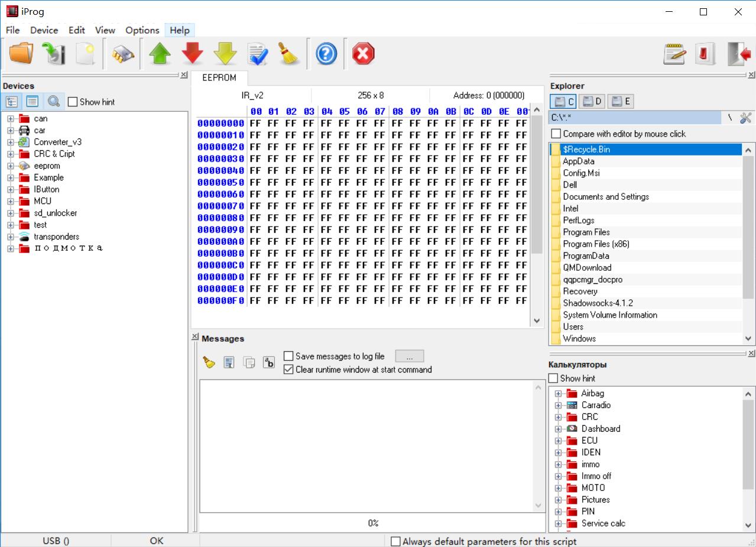756x547 pixels.
Task: Expand the MCU device tree node
Action: point(10,201)
